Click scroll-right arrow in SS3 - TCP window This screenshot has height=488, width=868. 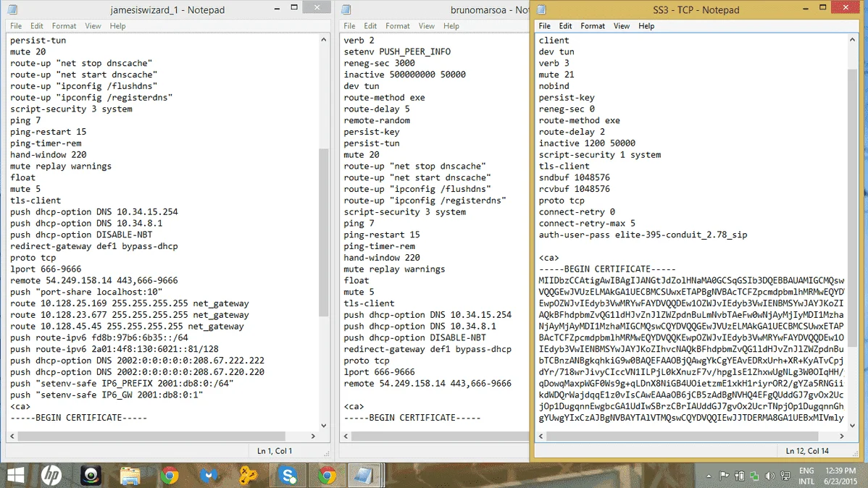click(x=841, y=436)
